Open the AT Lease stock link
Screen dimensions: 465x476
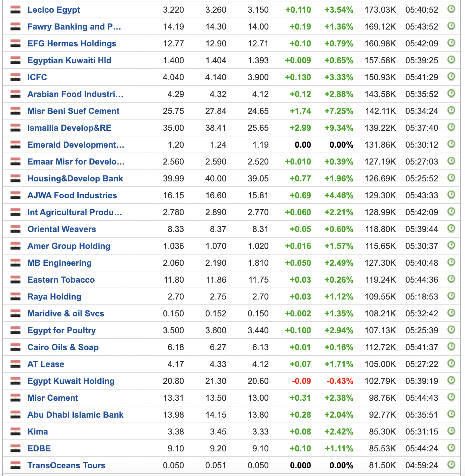click(46, 364)
